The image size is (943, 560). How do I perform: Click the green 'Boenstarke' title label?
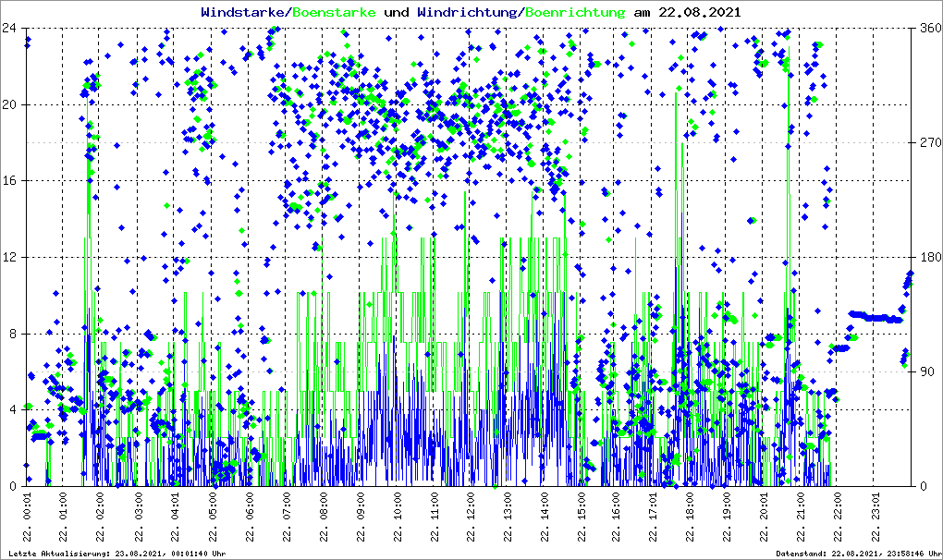(334, 13)
